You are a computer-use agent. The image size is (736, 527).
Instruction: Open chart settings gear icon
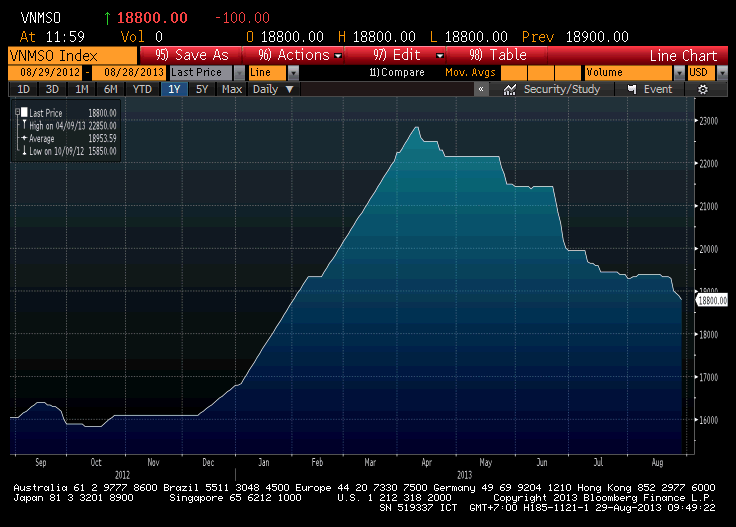(x=703, y=89)
